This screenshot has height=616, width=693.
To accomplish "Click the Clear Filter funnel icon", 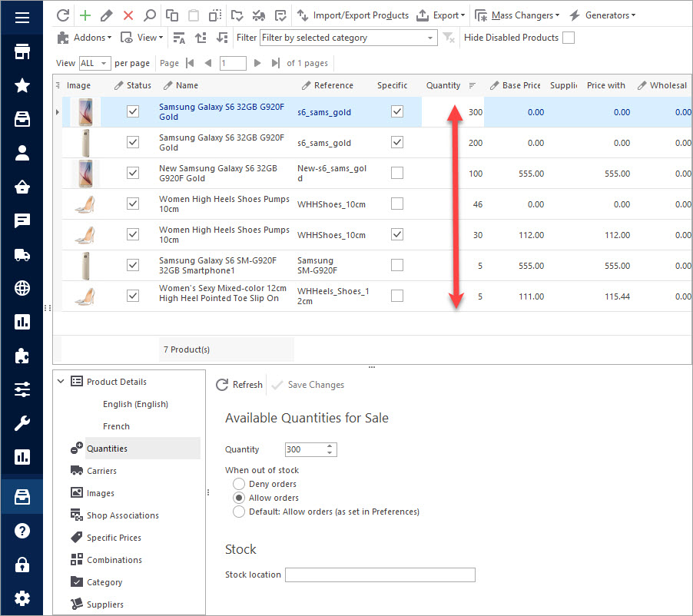I will [x=449, y=38].
